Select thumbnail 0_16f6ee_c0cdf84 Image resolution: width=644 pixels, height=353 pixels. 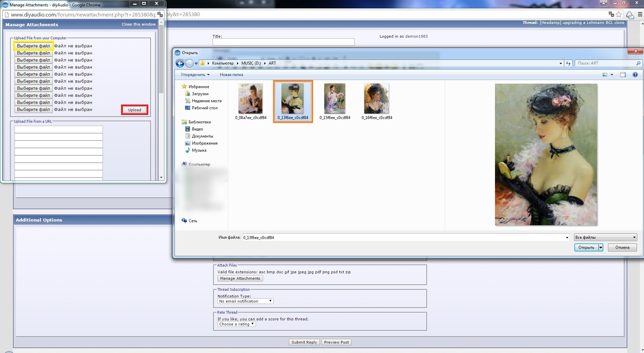pos(377,101)
